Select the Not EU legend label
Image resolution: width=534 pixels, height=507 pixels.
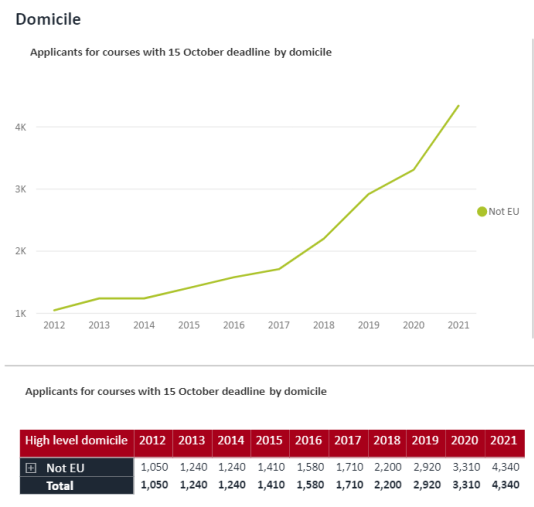pyautogui.click(x=504, y=211)
